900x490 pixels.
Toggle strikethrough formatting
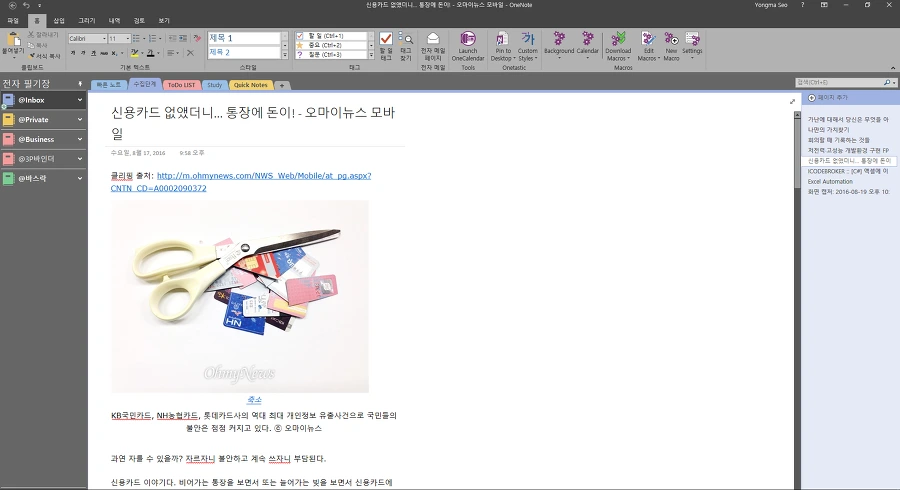click(x=104, y=53)
